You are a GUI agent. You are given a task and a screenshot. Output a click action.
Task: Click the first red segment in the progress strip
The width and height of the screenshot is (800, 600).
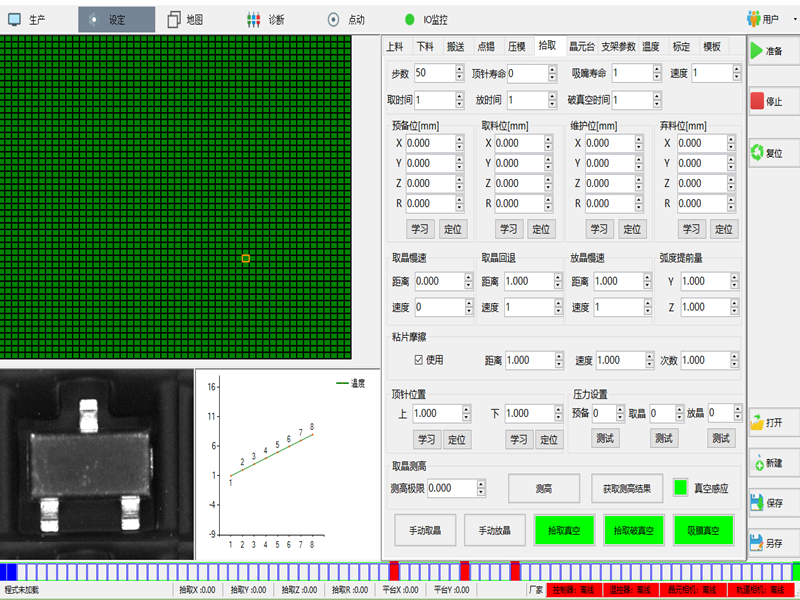[x=394, y=571]
